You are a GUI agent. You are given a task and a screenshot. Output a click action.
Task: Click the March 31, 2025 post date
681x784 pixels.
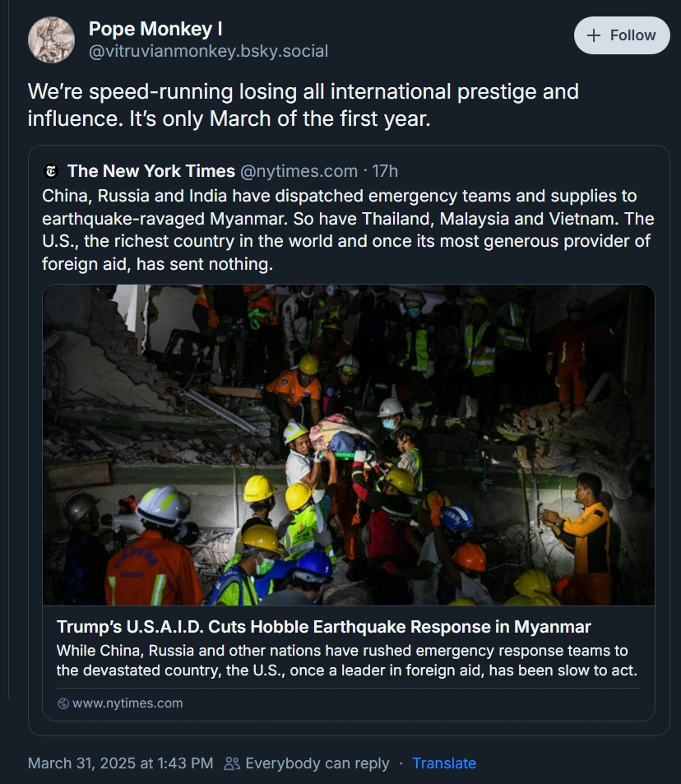(x=121, y=763)
